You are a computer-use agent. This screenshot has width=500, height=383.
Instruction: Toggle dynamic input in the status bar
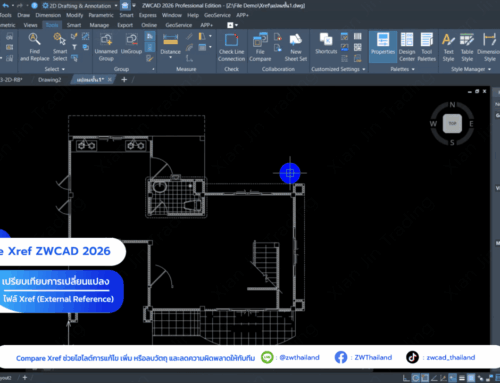[452, 378]
